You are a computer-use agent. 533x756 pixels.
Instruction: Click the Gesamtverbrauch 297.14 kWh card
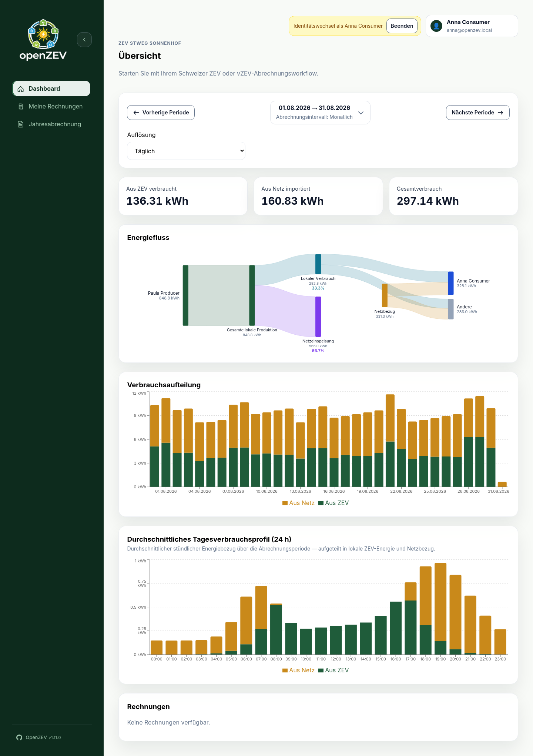pos(453,196)
